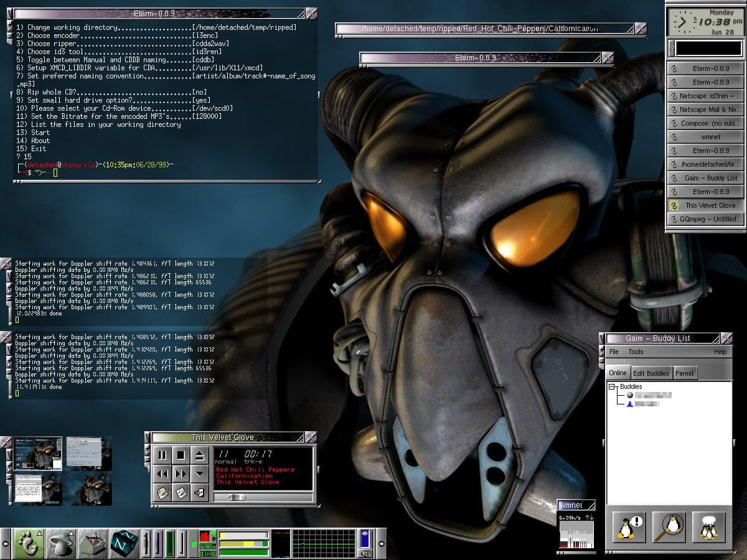Skip to the previous track in GQmpeg
The width and height of the screenshot is (747, 560).
(x=162, y=474)
